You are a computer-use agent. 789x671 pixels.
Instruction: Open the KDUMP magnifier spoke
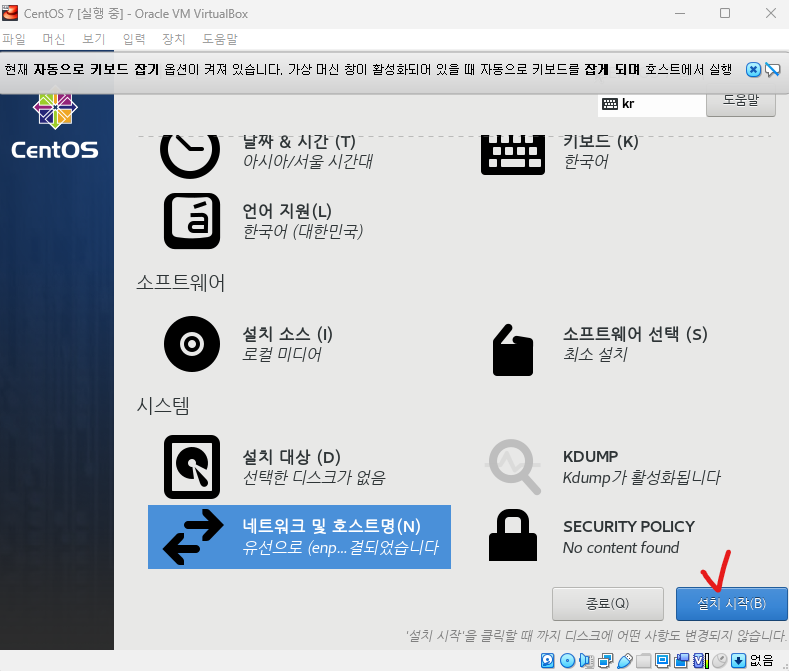pyautogui.click(x=603, y=467)
